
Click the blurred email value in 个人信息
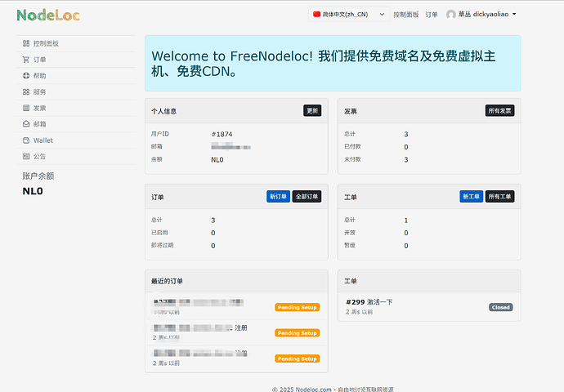click(x=231, y=147)
